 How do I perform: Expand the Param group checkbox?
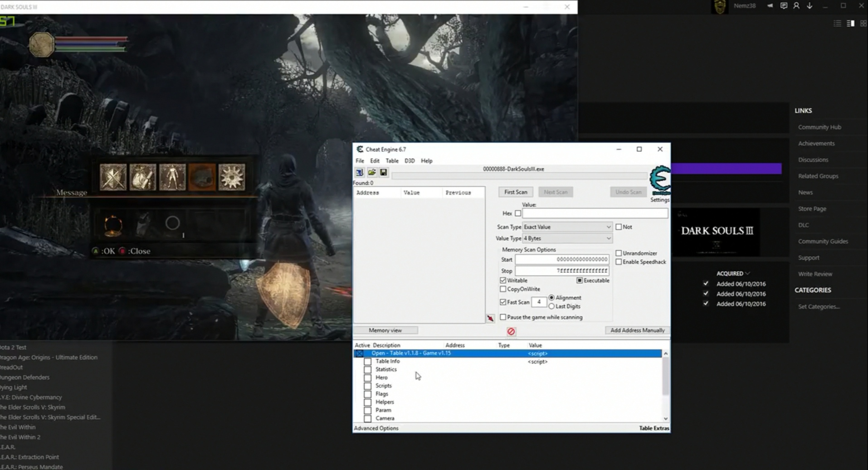[368, 410]
